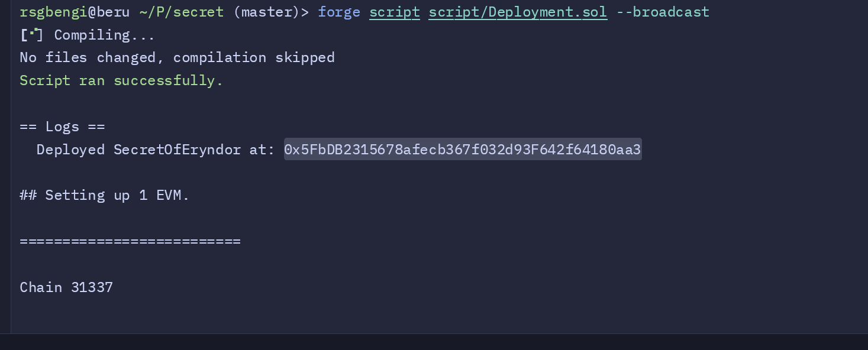Click the (master) git branch indicator
The height and width of the screenshot is (350, 868).
[267, 12]
